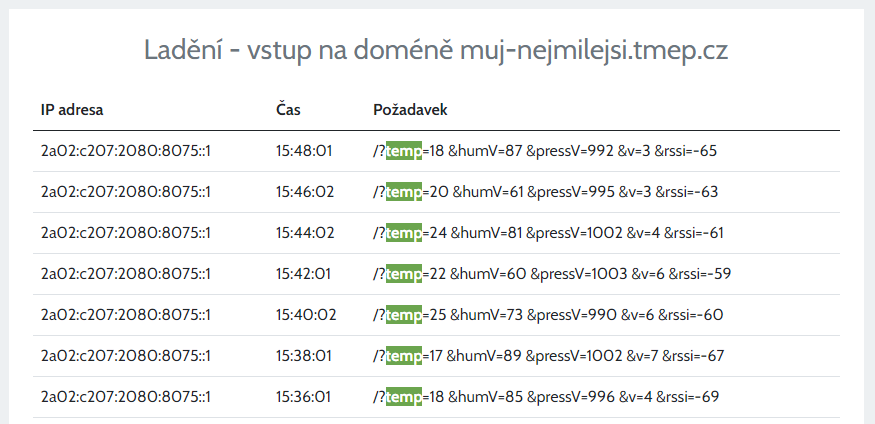Select the 15:48:01 time cell

point(304,151)
